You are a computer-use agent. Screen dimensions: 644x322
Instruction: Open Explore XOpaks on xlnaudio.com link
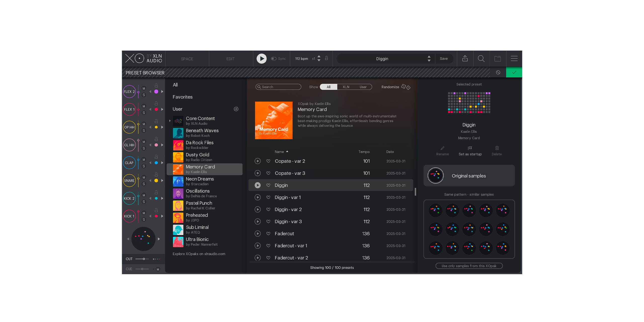click(x=199, y=254)
